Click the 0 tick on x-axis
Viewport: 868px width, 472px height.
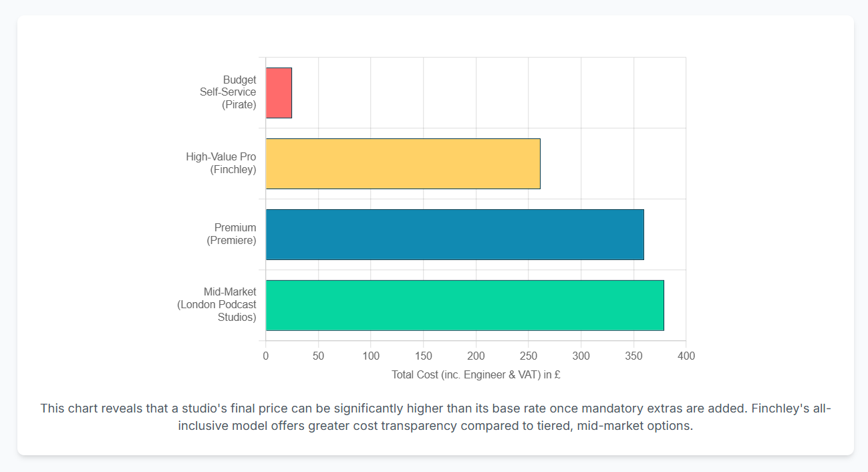point(266,356)
